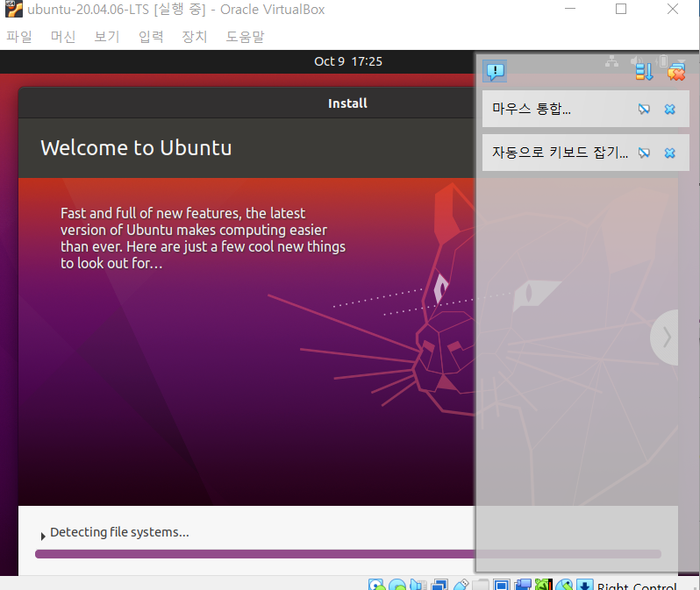
Task: Dismiss the 자동으로 키보드 잡기 notification
Action: point(669,153)
